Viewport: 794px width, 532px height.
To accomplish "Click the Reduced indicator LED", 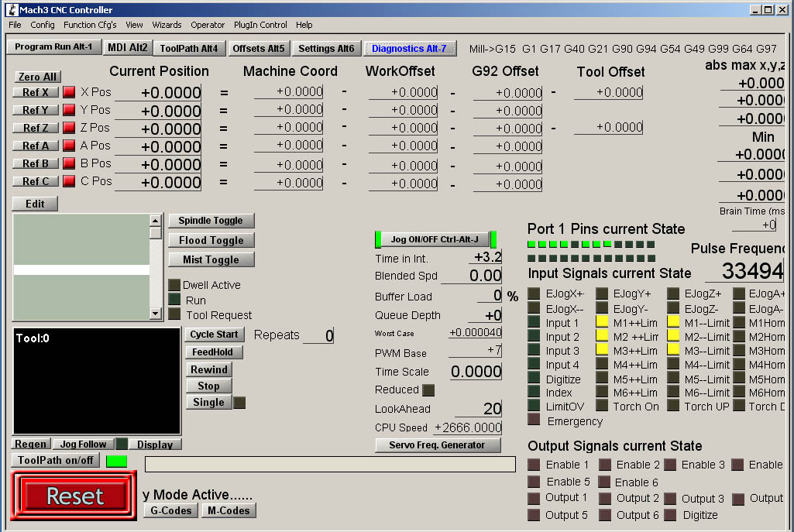I will [x=428, y=390].
